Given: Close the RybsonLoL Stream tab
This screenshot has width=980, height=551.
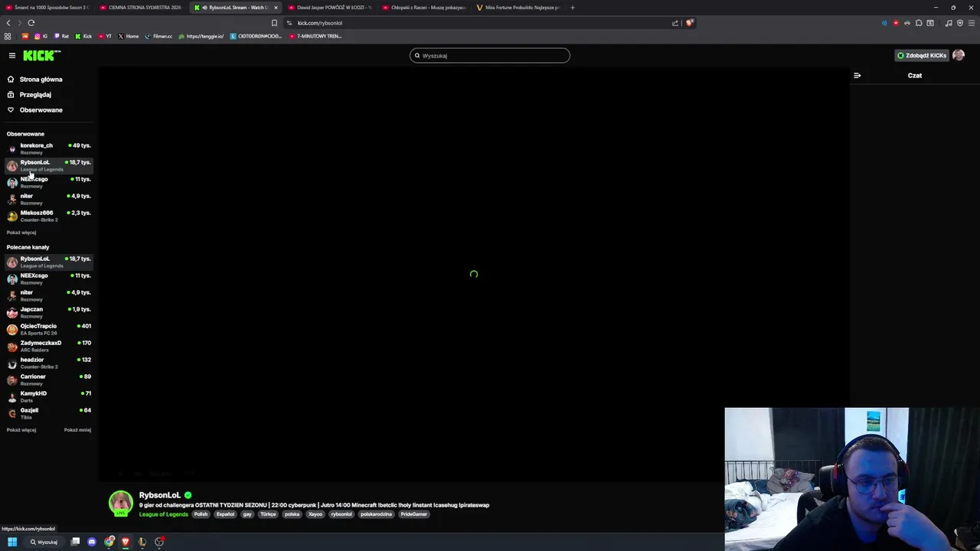Looking at the screenshot, I should (x=276, y=8).
